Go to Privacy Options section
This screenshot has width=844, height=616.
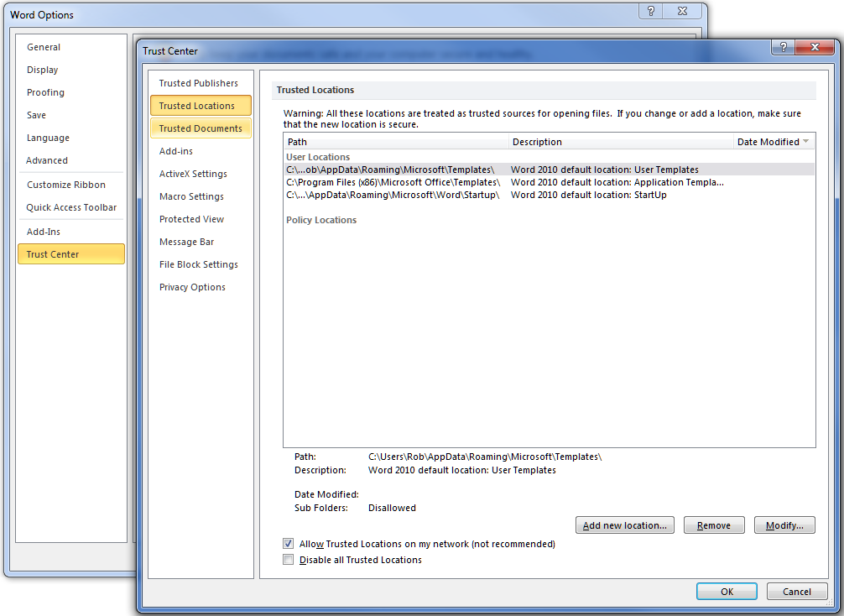192,287
